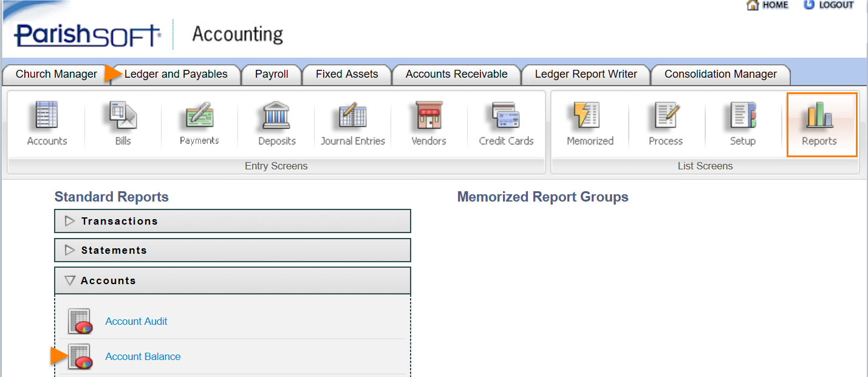Viewport: 868px width, 377px height.
Task: Click the LOGOUT link text
Action: pos(836,5)
